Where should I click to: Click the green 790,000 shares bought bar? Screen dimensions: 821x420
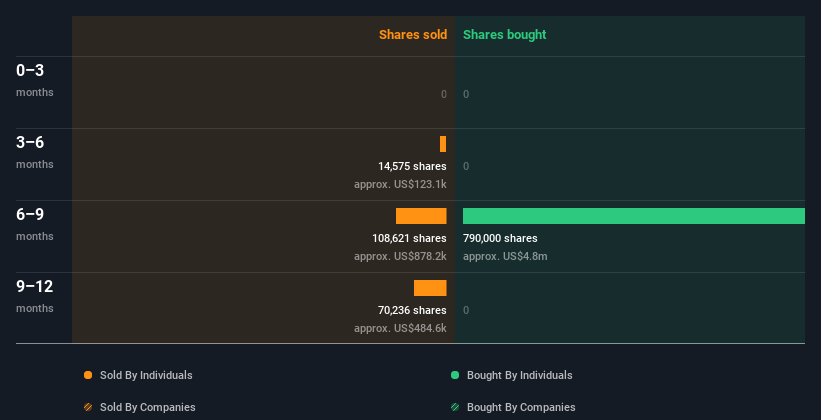point(634,216)
